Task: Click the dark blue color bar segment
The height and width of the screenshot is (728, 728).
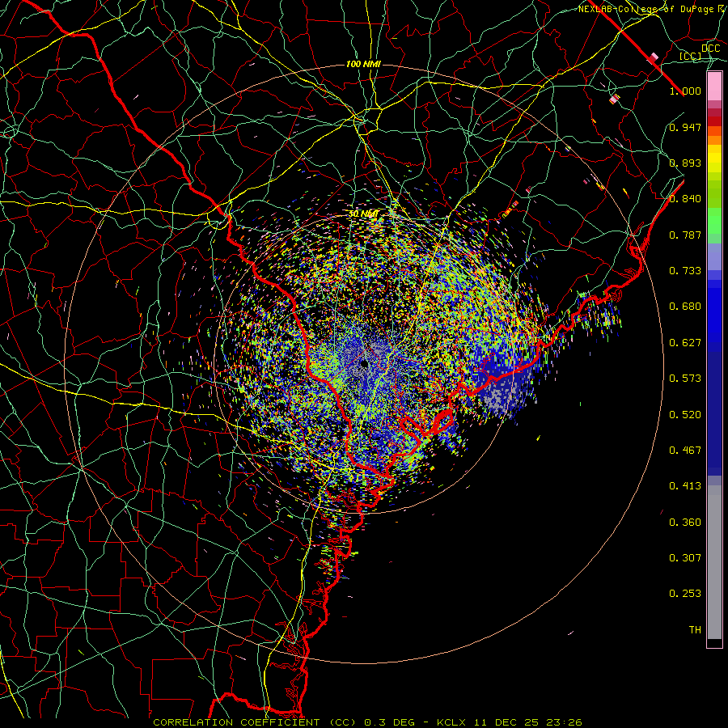Action: tap(714, 413)
